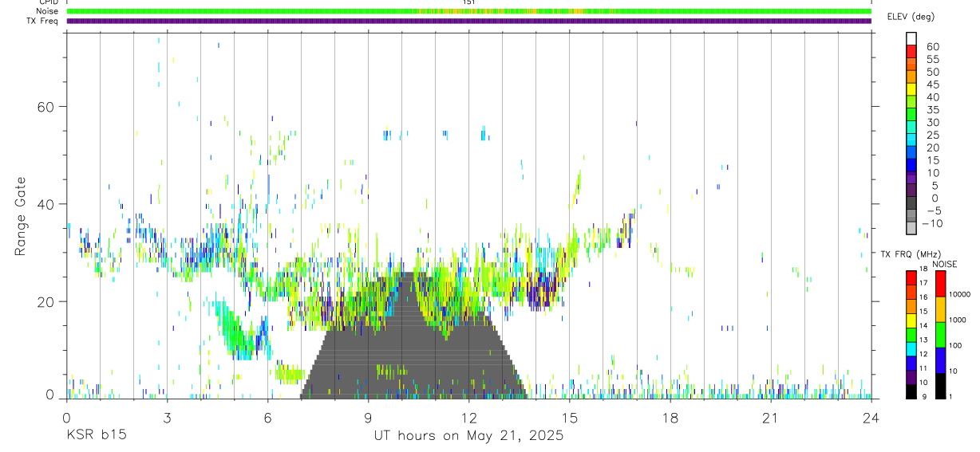Click NOISE legend value '1'
This screenshot has height=452, width=980.
point(952,396)
